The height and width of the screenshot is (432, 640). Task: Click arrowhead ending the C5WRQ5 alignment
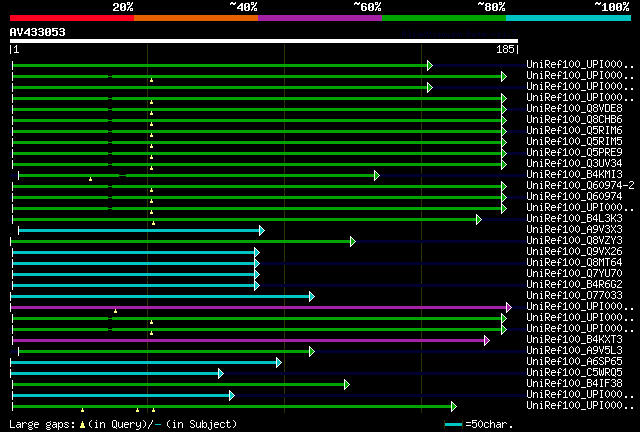click(x=221, y=374)
